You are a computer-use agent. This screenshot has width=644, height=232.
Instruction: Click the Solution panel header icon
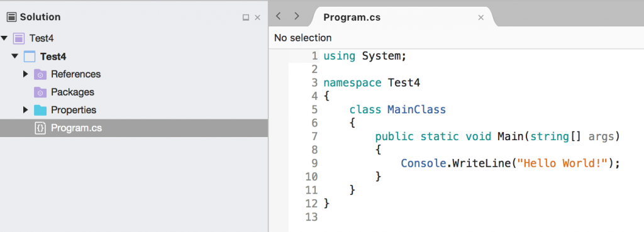[x=12, y=17]
